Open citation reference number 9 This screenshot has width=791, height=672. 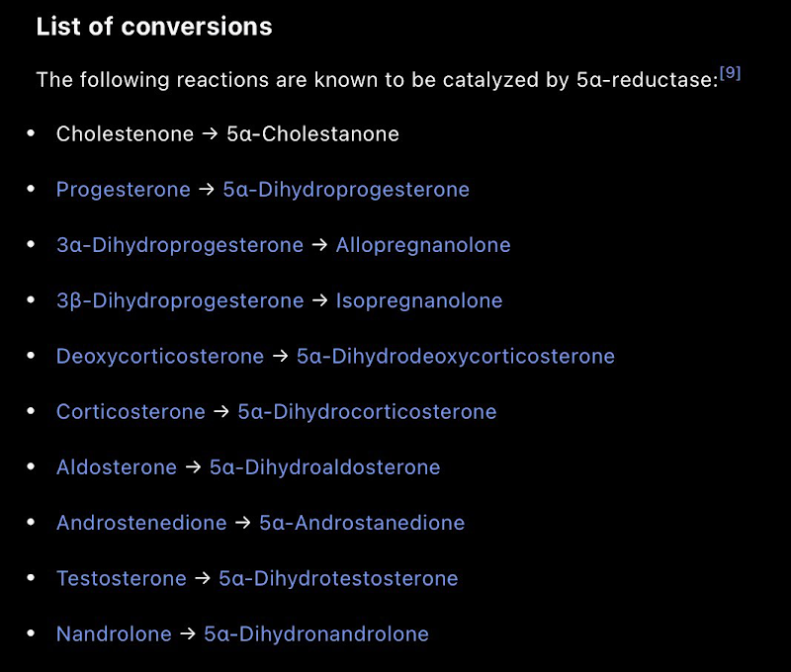pos(730,73)
